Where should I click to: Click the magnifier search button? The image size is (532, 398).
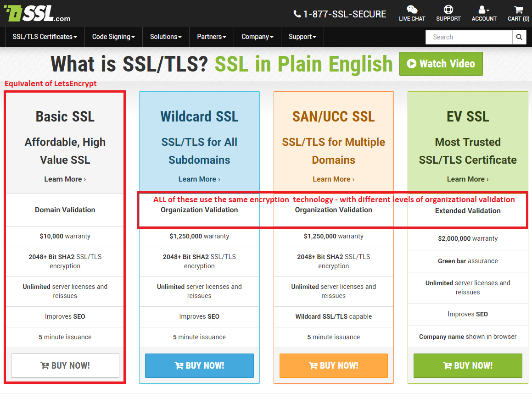tap(519, 37)
